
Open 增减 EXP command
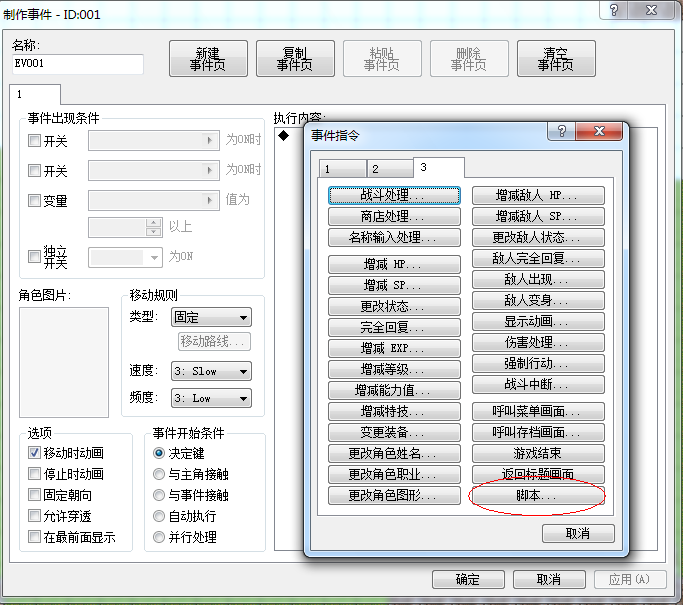click(x=394, y=348)
